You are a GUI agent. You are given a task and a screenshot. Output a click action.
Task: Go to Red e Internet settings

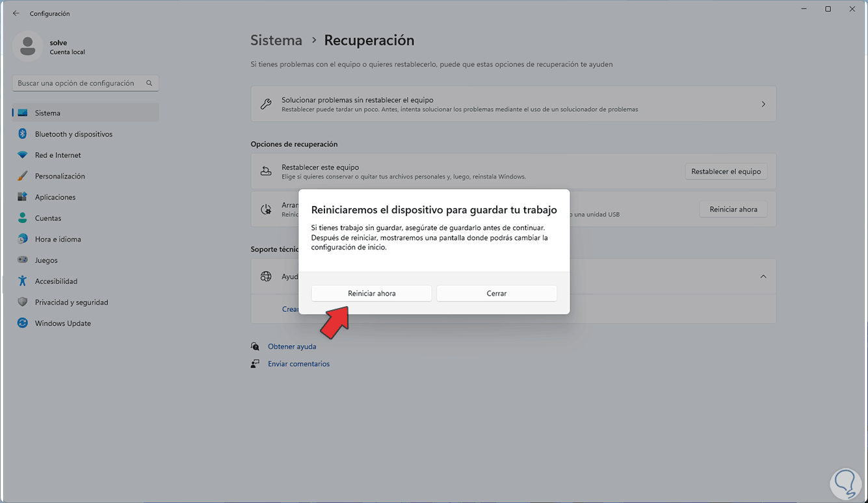tap(85, 155)
